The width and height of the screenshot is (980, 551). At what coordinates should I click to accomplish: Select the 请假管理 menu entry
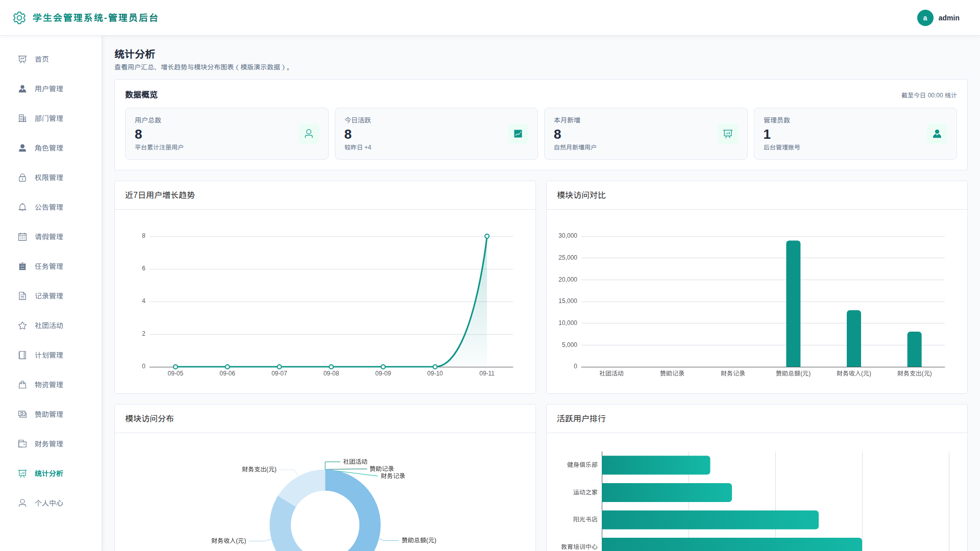(x=51, y=237)
